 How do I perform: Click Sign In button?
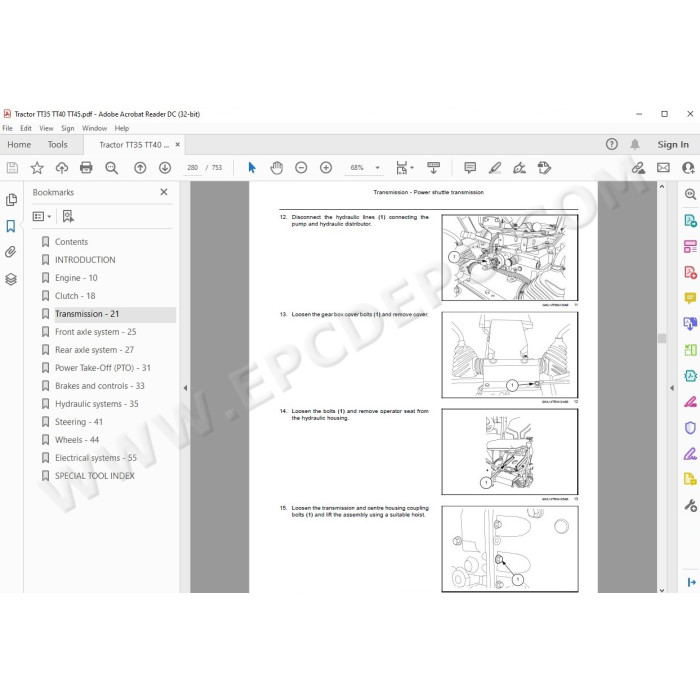coord(673,145)
